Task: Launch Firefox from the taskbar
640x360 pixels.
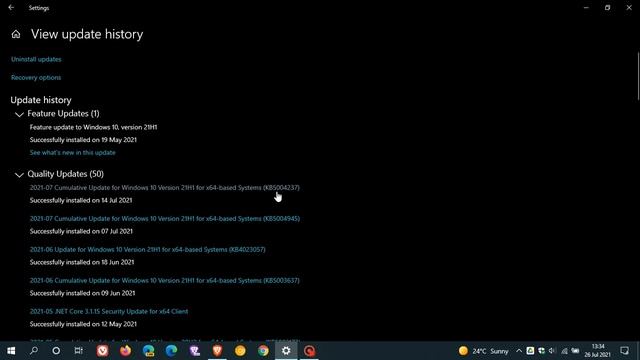Action: pos(125,351)
